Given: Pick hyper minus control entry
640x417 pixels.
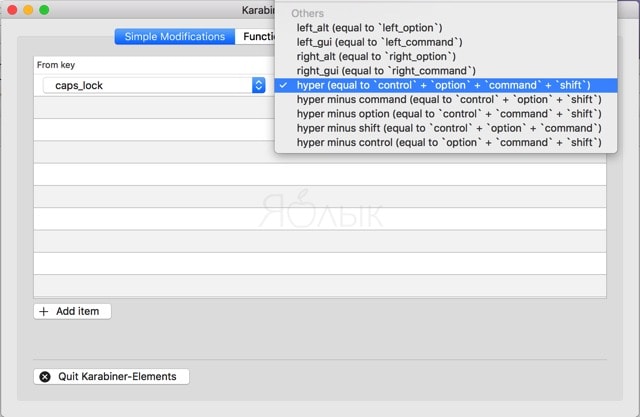Looking at the screenshot, I should pyautogui.click(x=446, y=142).
